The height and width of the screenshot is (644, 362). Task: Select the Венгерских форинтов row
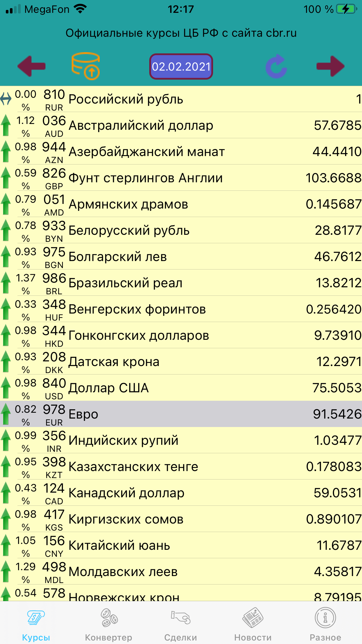pyautogui.click(x=181, y=309)
